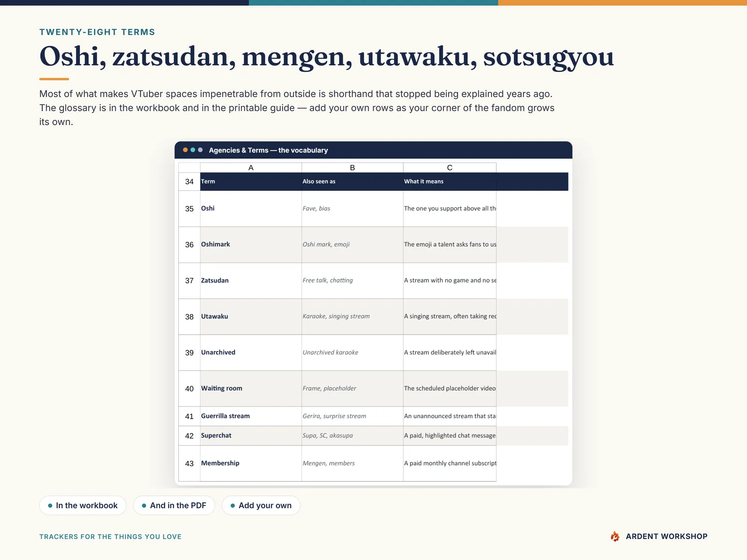The image size is (747, 560).
Task: Click 'A stream deliberately left' cell
Action: click(x=450, y=352)
